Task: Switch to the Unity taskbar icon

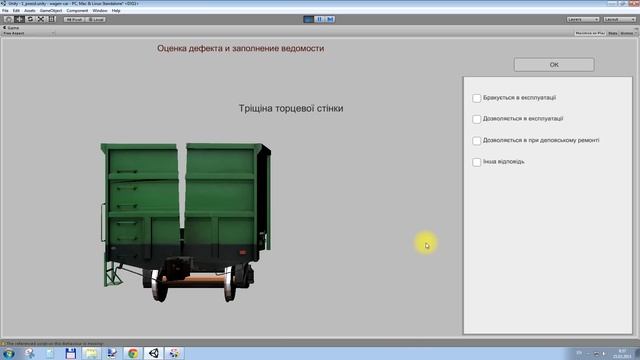Action: point(153,353)
